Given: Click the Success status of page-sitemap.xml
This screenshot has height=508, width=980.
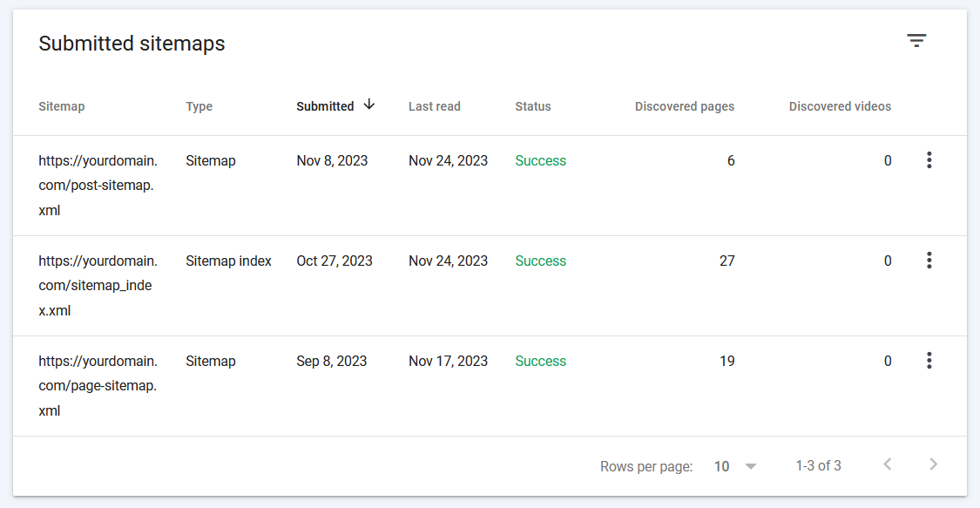Looking at the screenshot, I should coord(540,360).
